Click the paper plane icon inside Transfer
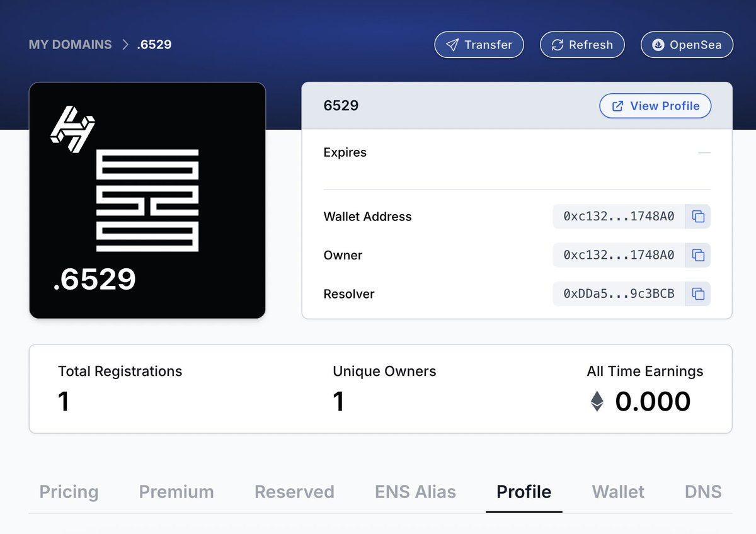The height and width of the screenshot is (534, 756). click(x=452, y=45)
